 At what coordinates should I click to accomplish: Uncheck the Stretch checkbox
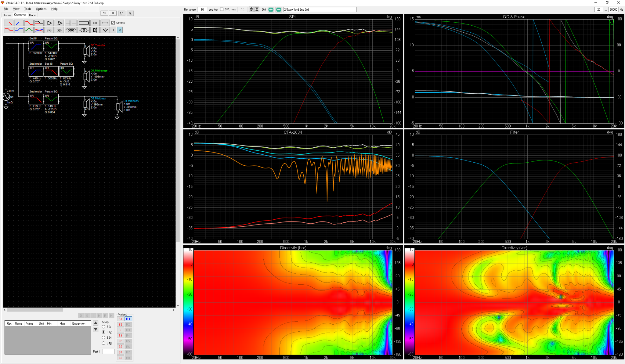(x=113, y=23)
